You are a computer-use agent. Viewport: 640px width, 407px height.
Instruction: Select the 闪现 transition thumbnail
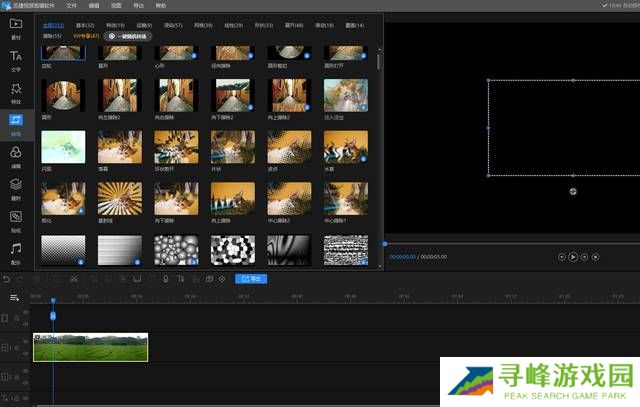(x=63, y=147)
